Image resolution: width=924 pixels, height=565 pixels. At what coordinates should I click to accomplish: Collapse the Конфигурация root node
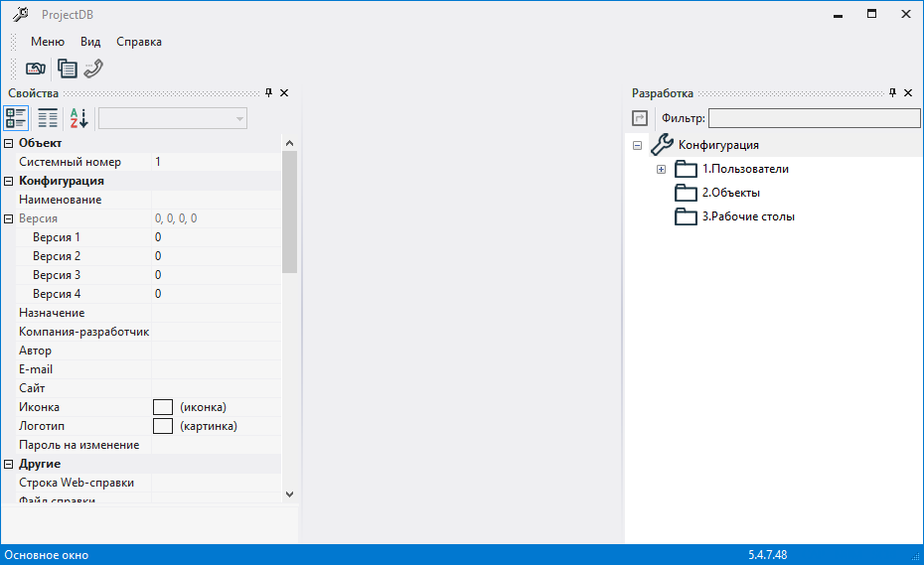click(x=637, y=146)
